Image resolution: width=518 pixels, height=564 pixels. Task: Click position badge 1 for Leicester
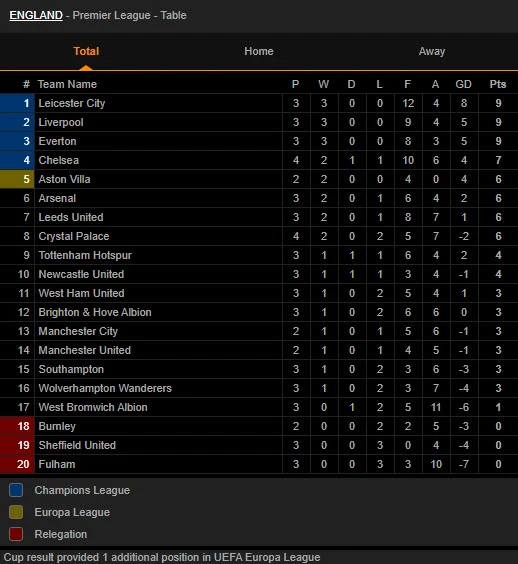point(17,103)
